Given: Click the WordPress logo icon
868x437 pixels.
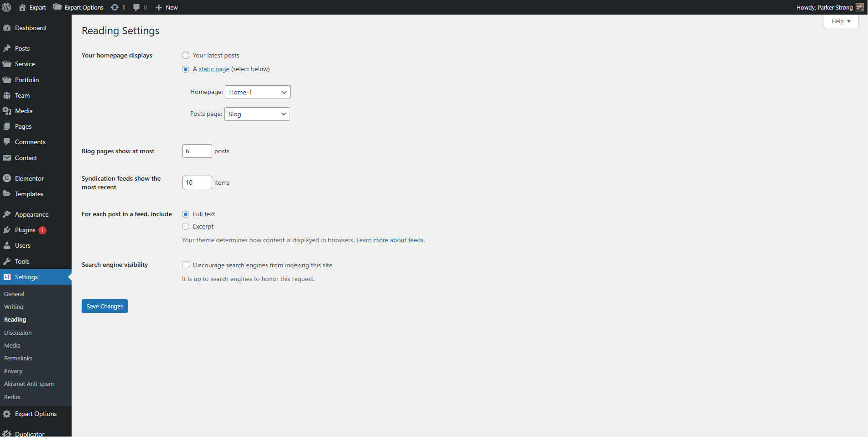Looking at the screenshot, I should point(7,7).
